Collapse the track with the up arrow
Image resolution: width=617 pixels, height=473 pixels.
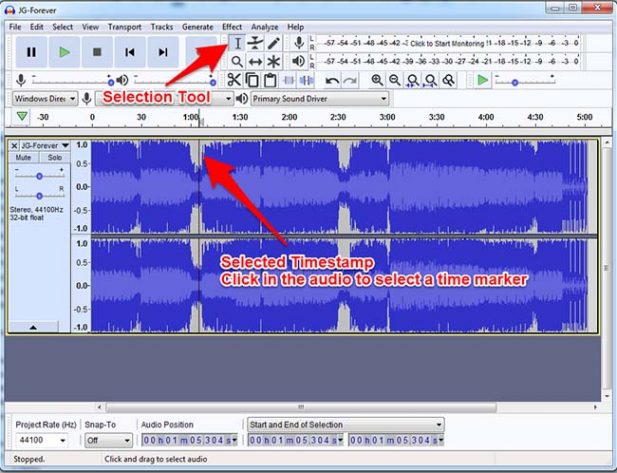[33, 327]
